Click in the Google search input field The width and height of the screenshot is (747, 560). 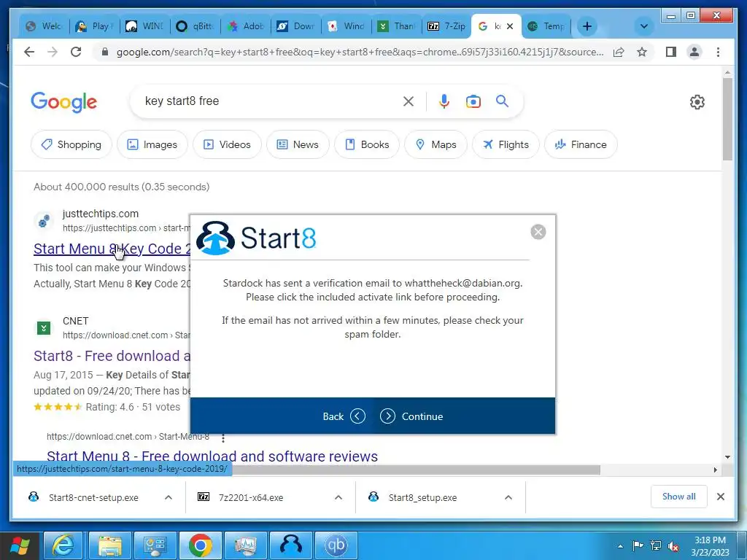pyautogui.click(x=271, y=101)
